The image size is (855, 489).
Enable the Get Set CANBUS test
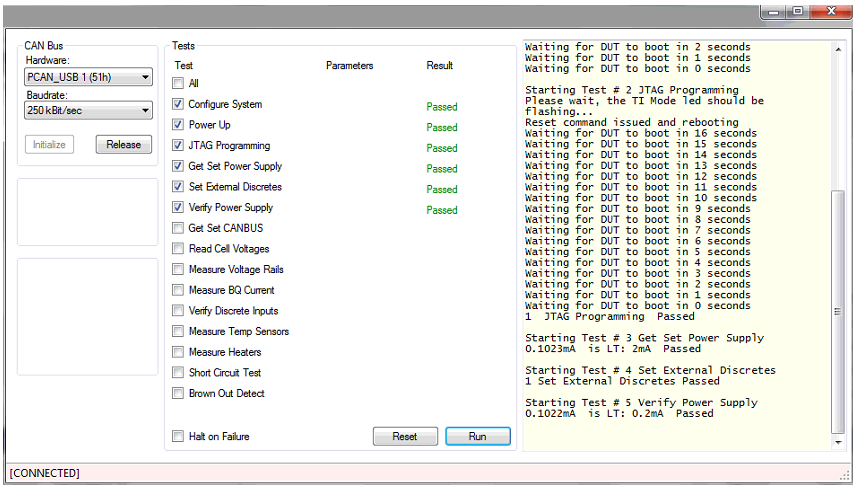point(178,228)
